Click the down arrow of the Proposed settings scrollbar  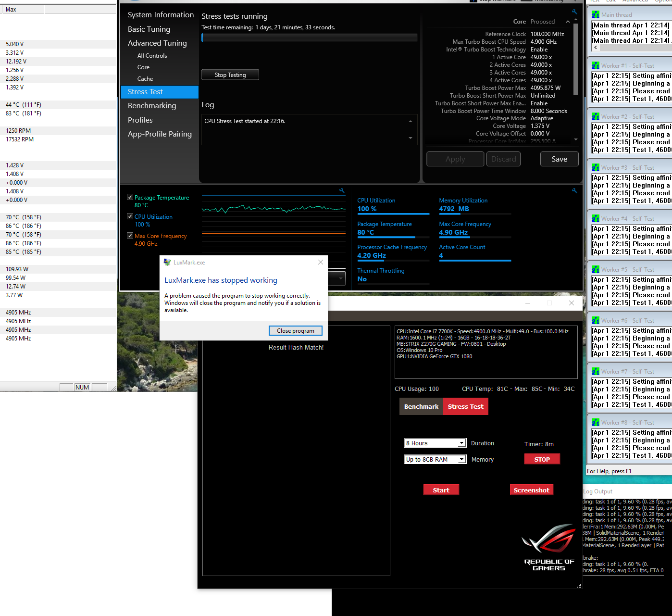[576, 139]
